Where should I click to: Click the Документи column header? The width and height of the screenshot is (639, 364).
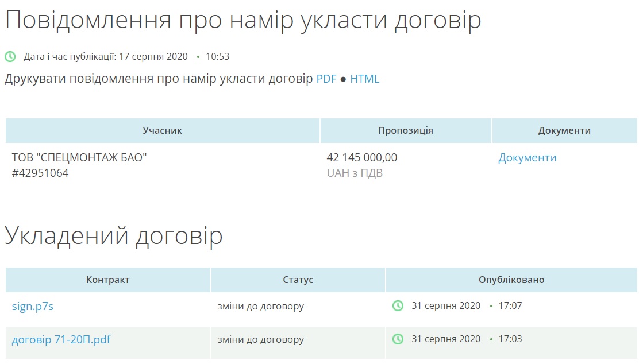564,131
